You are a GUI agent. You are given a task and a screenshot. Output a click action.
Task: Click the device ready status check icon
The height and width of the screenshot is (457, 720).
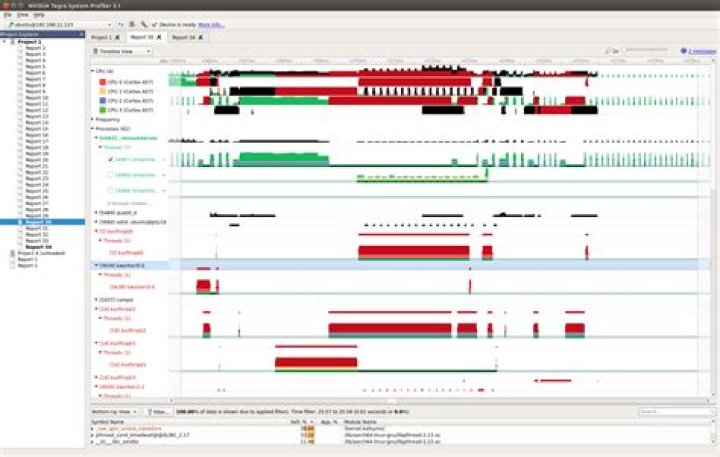pos(155,24)
